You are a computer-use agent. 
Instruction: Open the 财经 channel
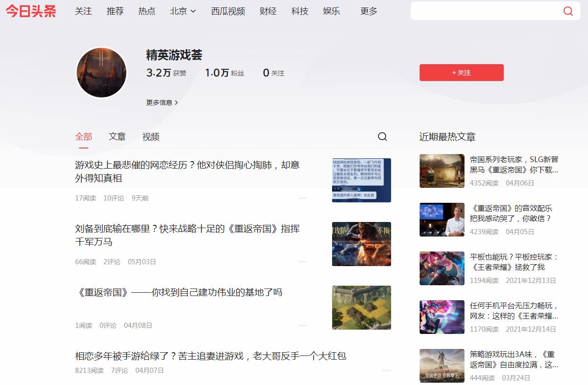[x=268, y=11]
